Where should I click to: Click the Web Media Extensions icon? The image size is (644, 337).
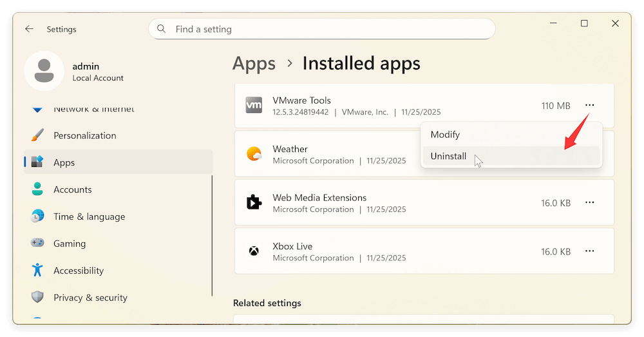click(x=254, y=202)
